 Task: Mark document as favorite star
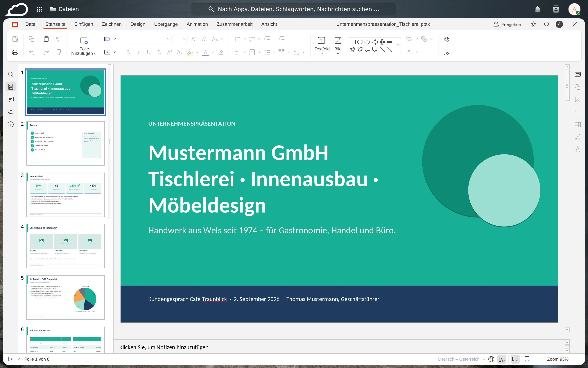click(534, 24)
